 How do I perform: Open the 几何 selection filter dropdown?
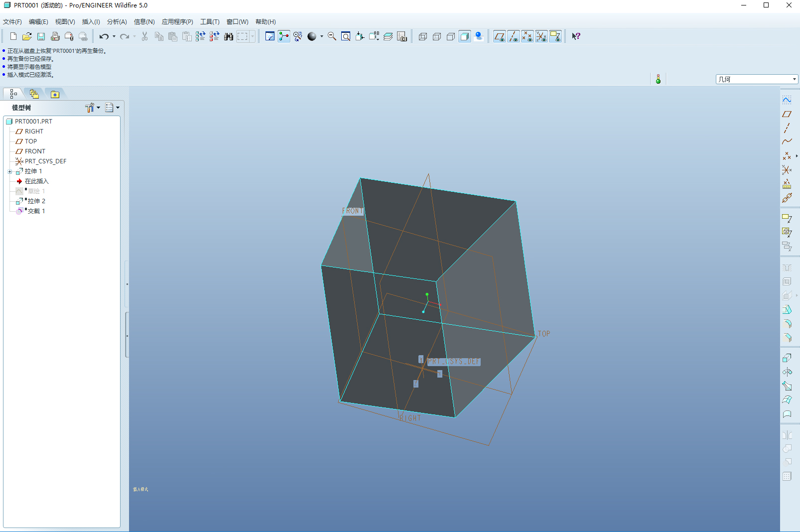click(x=794, y=79)
